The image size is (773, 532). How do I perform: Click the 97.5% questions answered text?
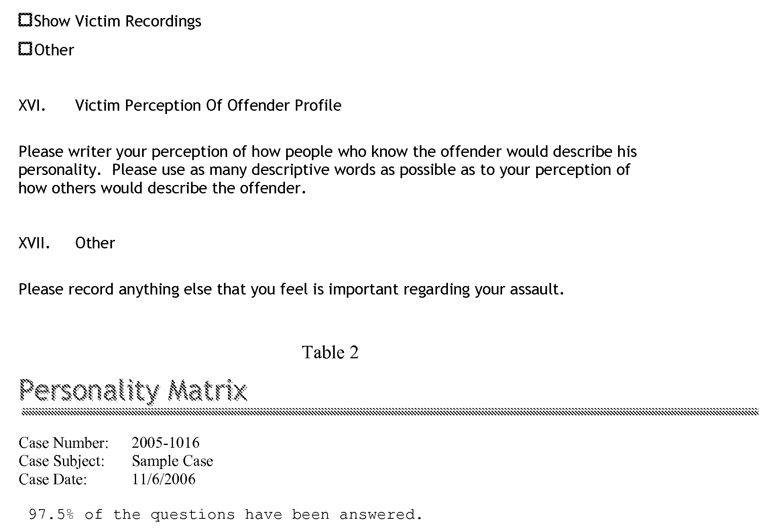226,514
